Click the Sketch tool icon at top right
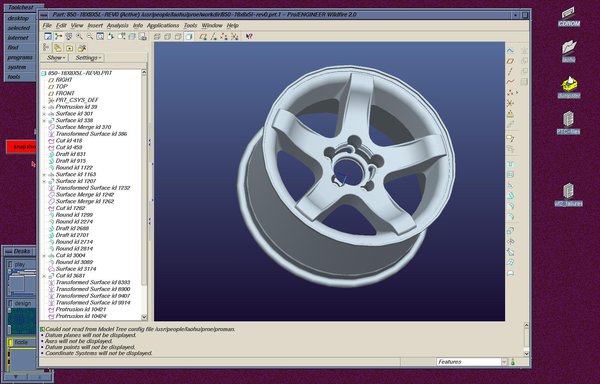Image resolution: width=600 pixels, height=384 pixels. pos(510,50)
